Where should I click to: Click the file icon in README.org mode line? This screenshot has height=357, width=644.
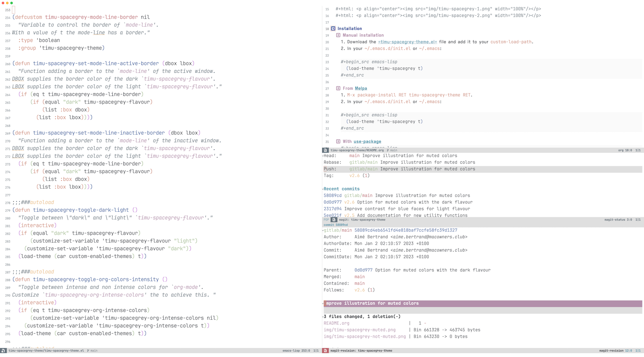[x=325, y=150]
